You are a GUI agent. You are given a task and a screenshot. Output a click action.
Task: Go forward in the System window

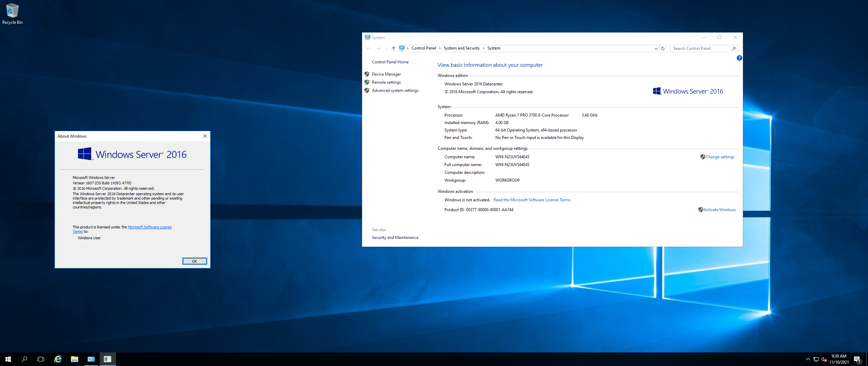tap(379, 48)
